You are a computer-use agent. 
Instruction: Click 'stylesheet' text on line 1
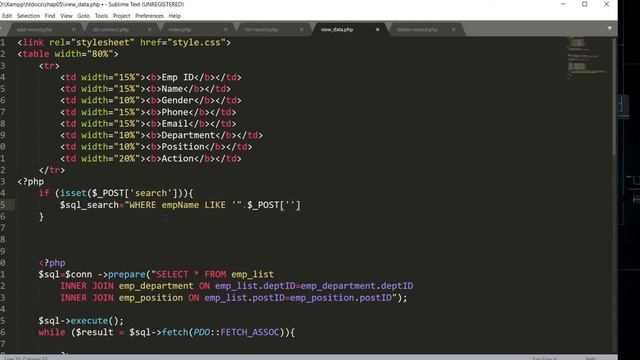point(103,42)
